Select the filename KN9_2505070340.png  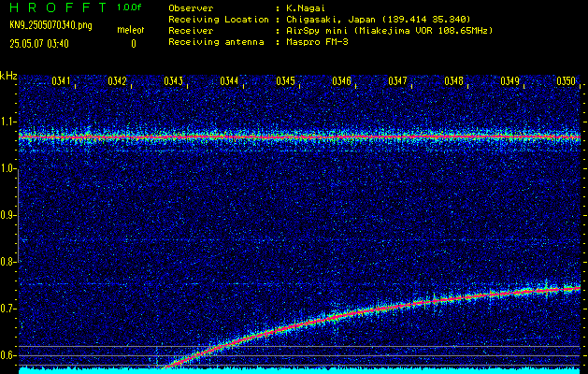[x=50, y=26]
